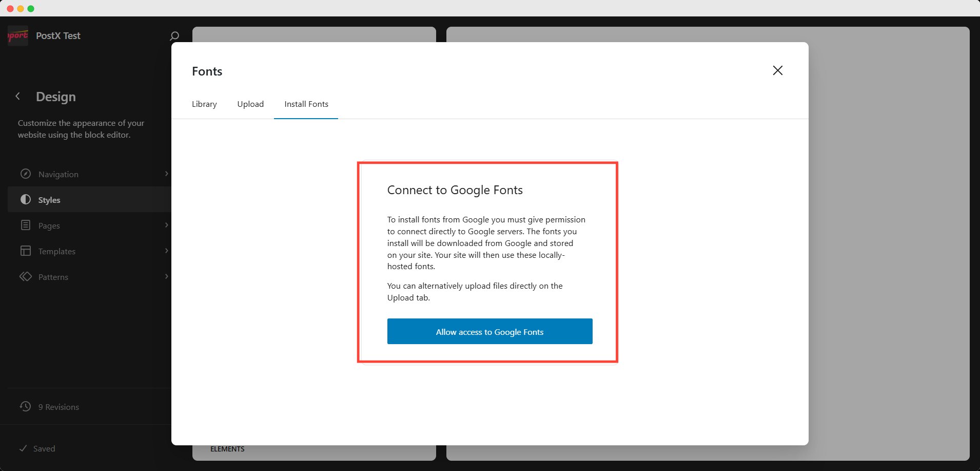Select the Install Fonts tab
The height and width of the screenshot is (471, 980).
306,104
